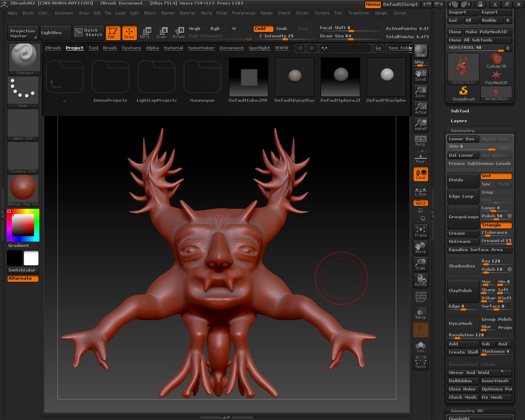
Task: Click Mirror And Weld
Action: point(480,373)
